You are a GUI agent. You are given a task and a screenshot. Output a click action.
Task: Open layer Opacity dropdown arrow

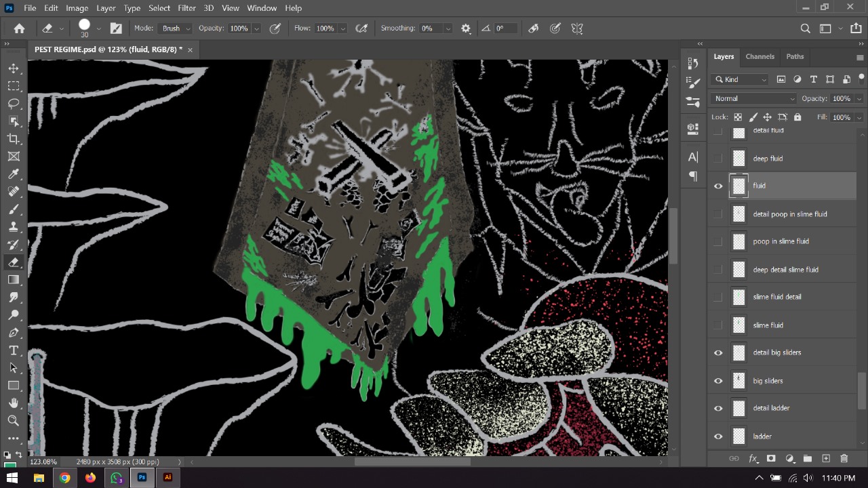(859, 99)
